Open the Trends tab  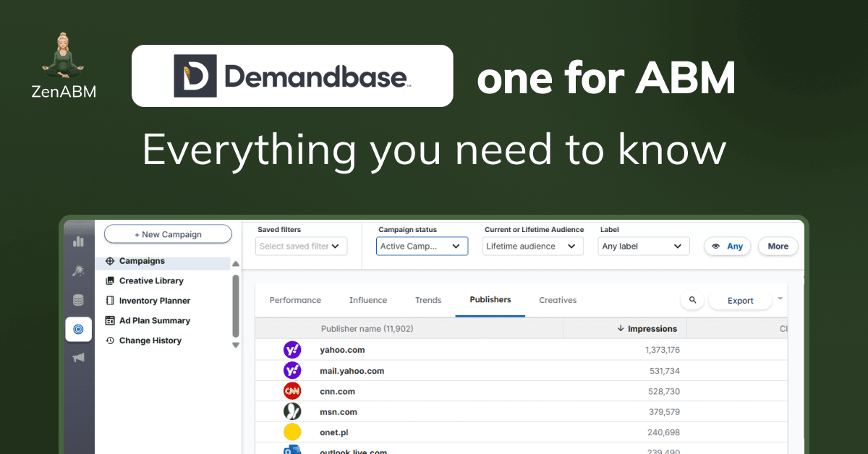[x=428, y=300]
